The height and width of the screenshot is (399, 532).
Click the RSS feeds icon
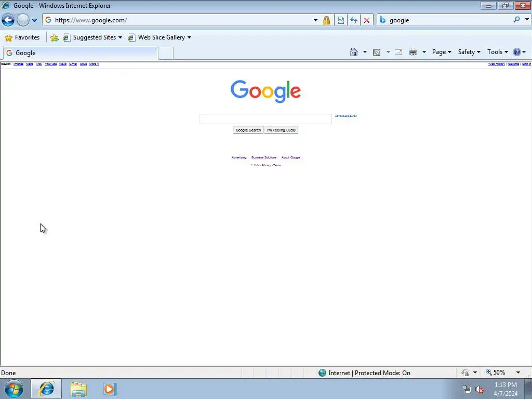click(377, 52)
